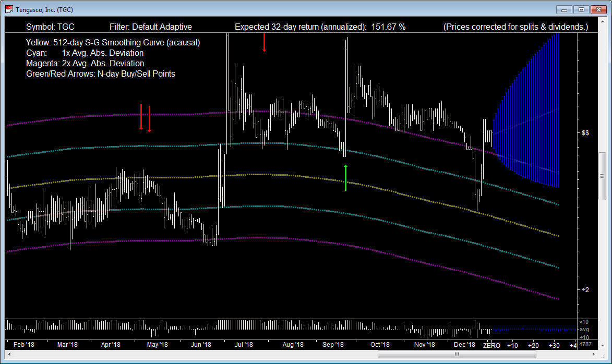The width and height of the screenshot is (612, 364).
Task: Click the Sep '18 date label
Action: (333, 345)
